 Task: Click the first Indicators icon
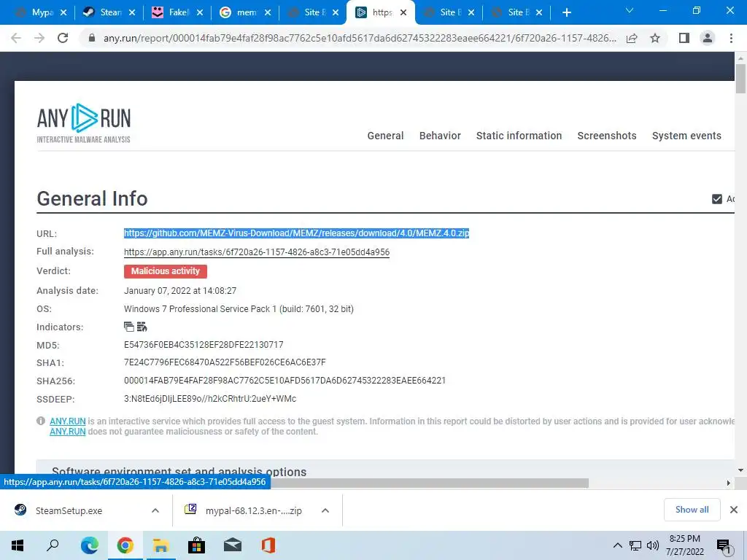128,327
